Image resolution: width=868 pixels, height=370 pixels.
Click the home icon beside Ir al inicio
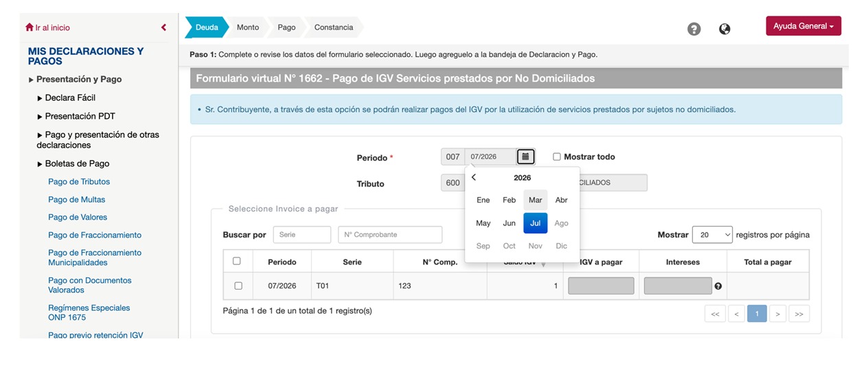(29, 27)
